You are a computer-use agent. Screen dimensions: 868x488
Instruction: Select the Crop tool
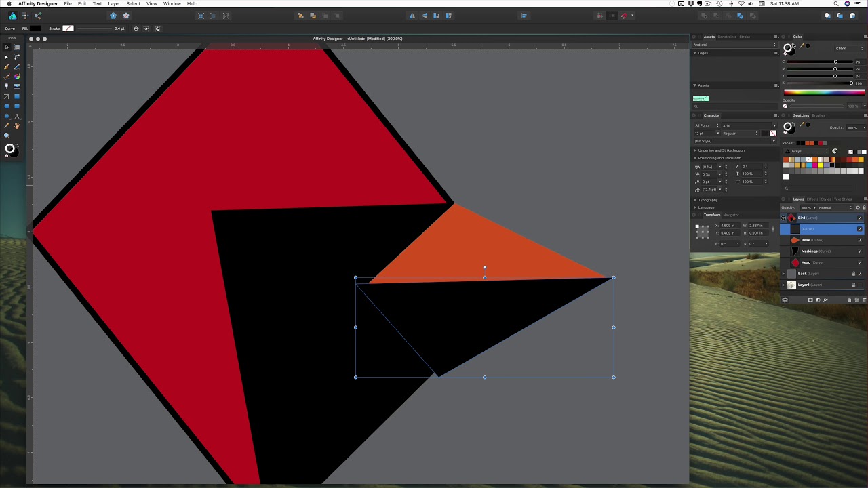(x=7, y=96)
